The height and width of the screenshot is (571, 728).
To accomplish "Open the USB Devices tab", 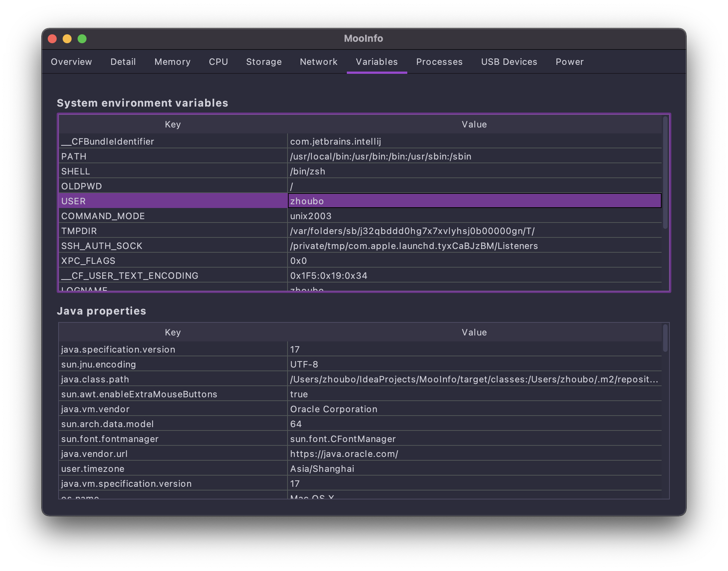I will tap(509, 62).
